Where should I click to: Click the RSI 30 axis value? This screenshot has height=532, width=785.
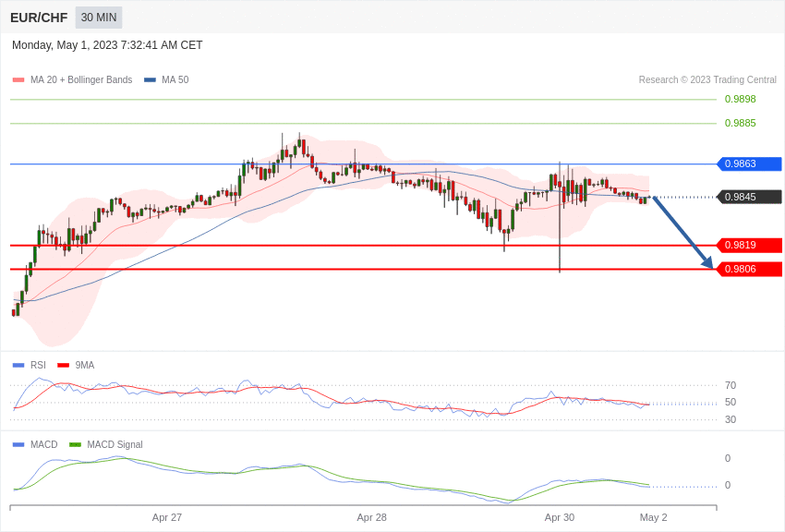[x=731, y=419]
